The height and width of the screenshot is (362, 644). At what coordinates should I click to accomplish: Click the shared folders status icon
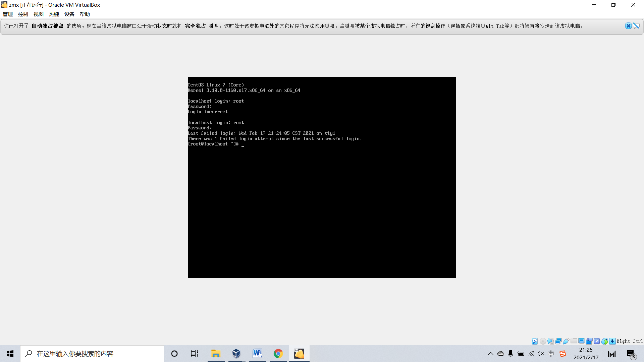point(574,341)
